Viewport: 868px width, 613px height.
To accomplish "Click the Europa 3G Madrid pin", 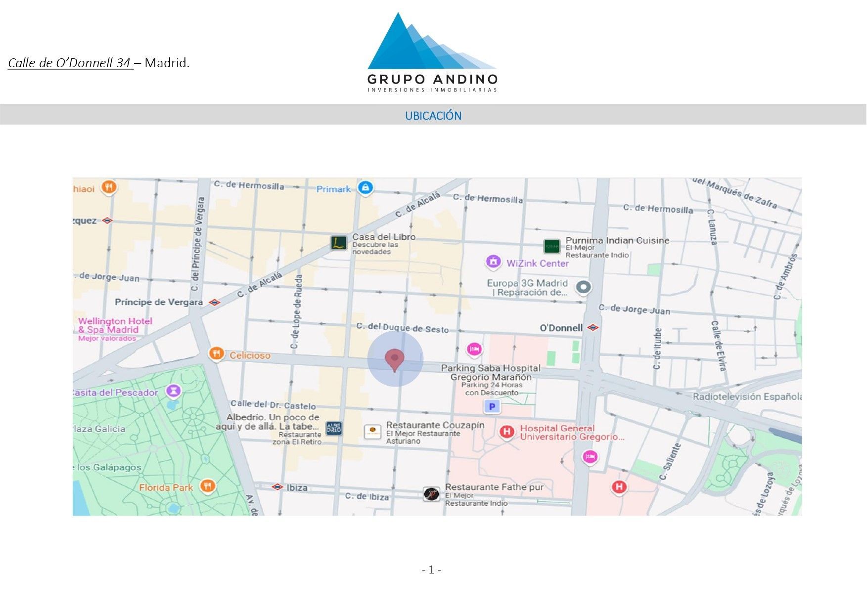I will click(x=584, y=287).
